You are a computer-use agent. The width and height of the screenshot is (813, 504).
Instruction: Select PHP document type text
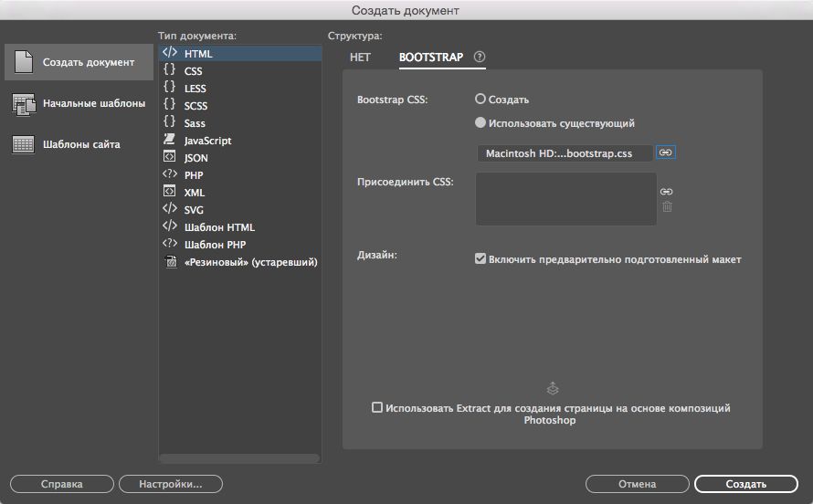(x=194, y=175)
